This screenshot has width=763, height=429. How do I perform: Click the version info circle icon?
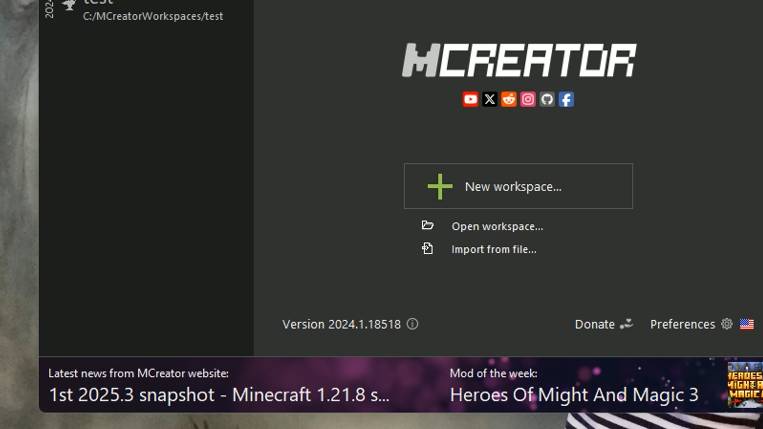click(x=412, y=324)
